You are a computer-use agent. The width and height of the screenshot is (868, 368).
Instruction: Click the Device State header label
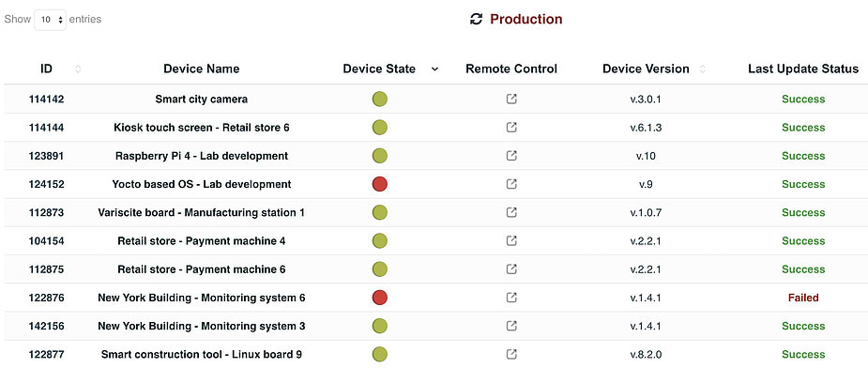(x=379, y=69)
